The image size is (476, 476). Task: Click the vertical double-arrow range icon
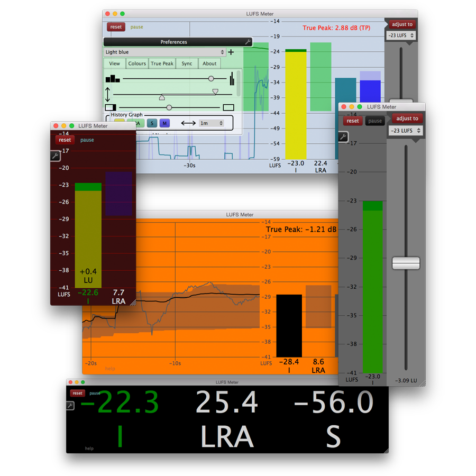point(108,95)
